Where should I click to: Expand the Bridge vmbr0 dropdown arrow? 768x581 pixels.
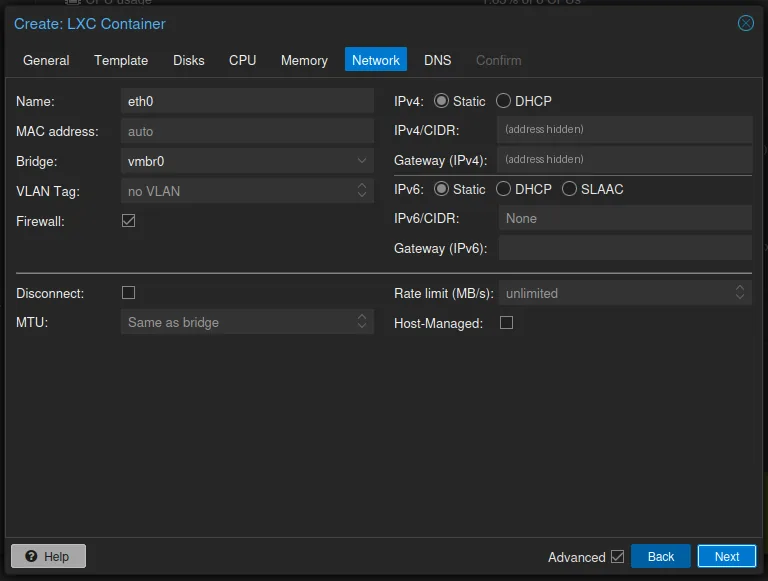361,161
